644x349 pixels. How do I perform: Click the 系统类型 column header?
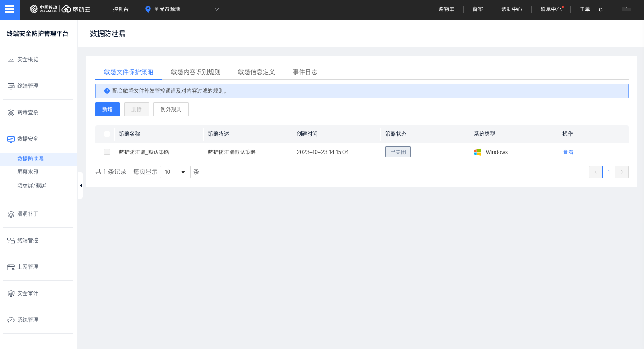484,134
